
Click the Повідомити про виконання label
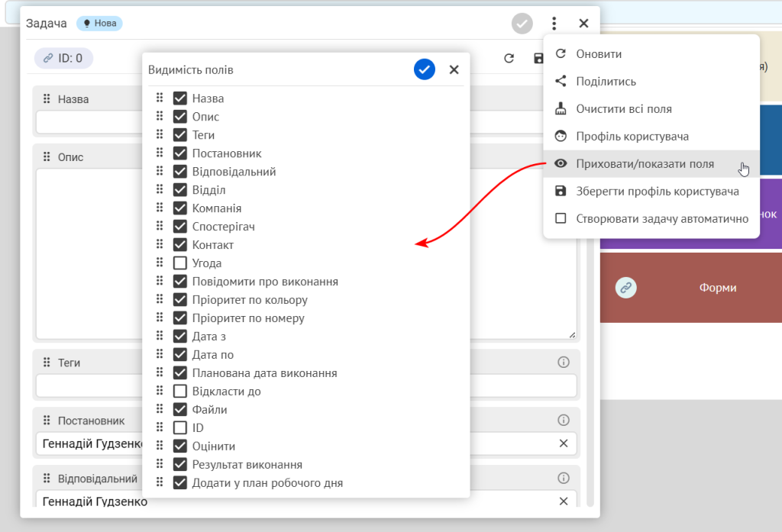click(265, 282)
